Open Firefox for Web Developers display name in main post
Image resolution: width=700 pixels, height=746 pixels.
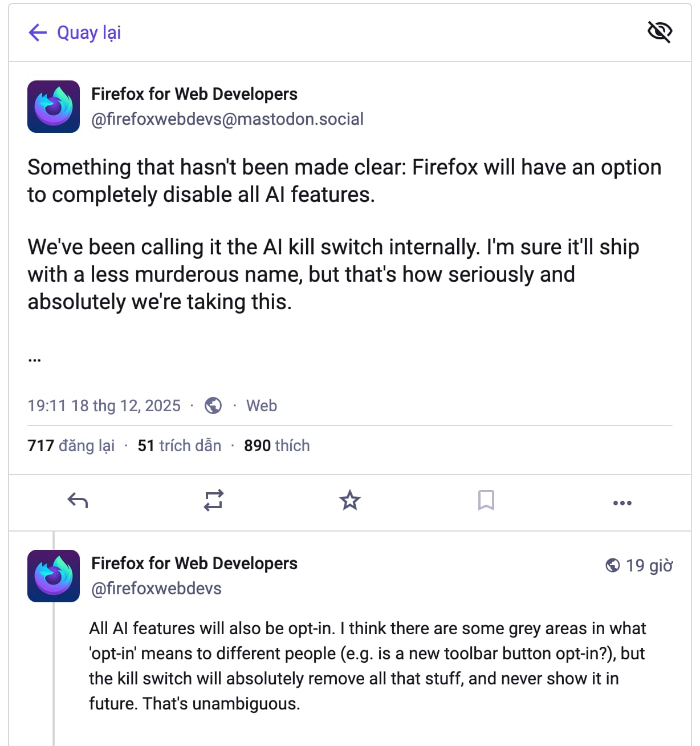tap(194, 94)
